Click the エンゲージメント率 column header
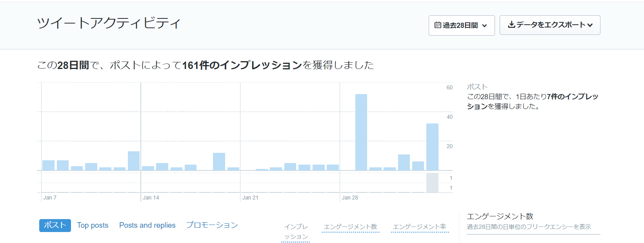The image size is (644, 243). coord(420,227)
